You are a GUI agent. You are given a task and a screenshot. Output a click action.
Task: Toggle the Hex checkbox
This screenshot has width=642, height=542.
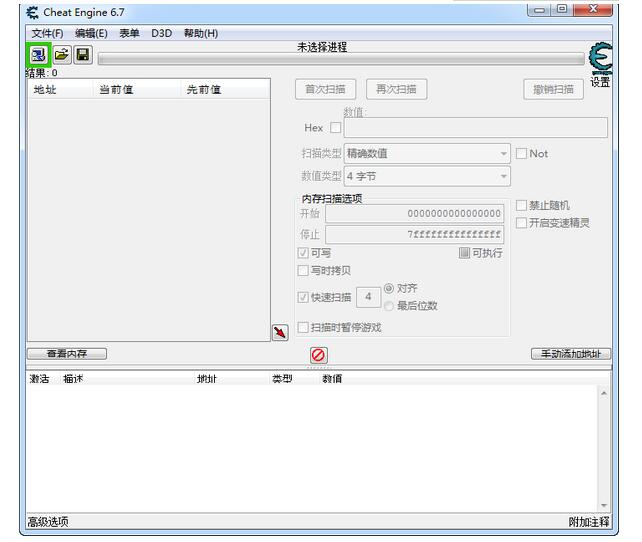point(335,128)
